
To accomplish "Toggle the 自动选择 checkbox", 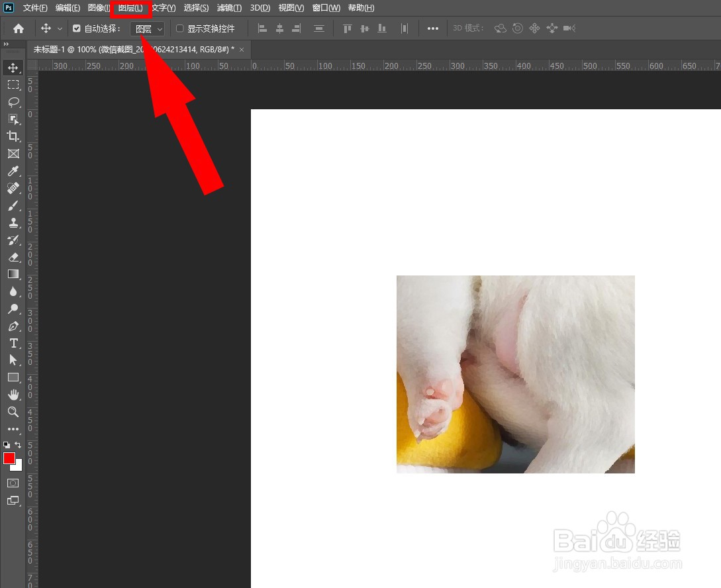I will (x=77, y=28).
